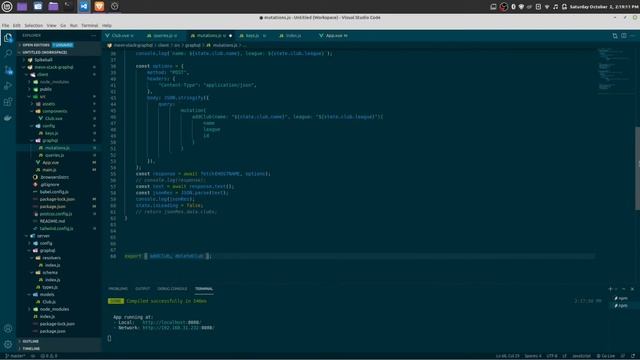Image resolution: width=640 pixels, height=360 pixels.
Task: Click the mutations.js breadcrumb item
Action: 222,45
